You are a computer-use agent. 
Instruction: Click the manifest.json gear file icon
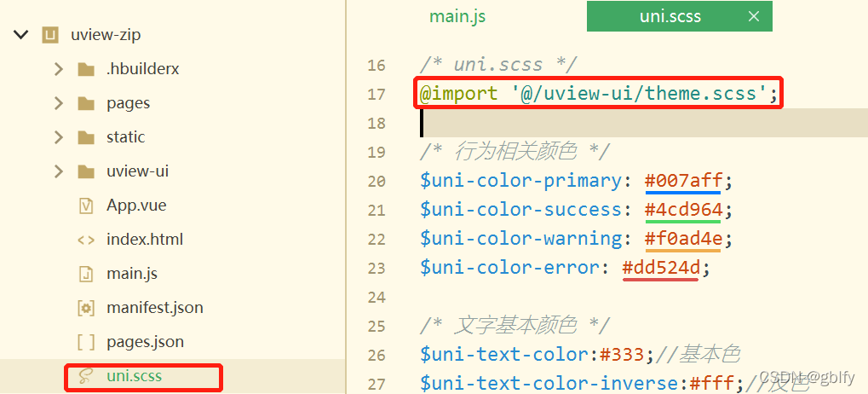(x=86, y=308)
